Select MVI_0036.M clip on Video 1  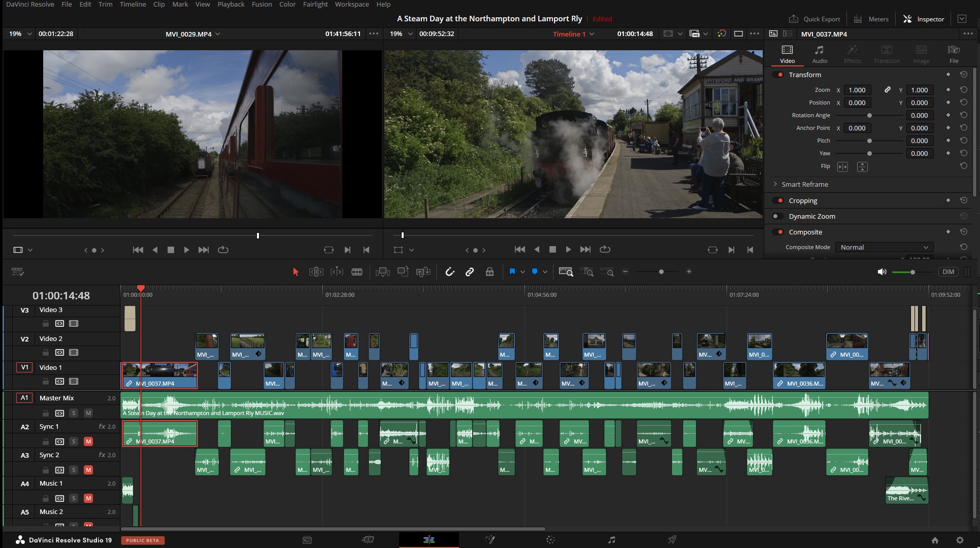point(799,375)
